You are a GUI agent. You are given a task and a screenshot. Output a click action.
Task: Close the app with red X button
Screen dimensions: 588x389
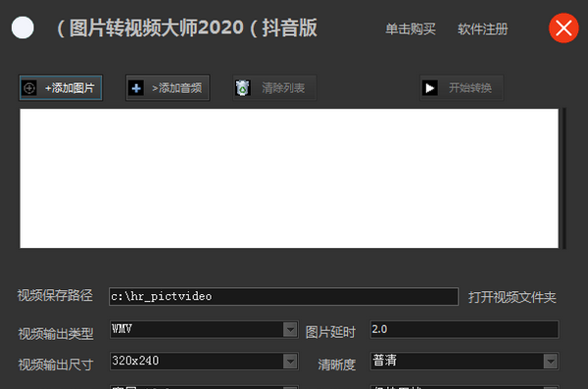(x=563, y=28)
